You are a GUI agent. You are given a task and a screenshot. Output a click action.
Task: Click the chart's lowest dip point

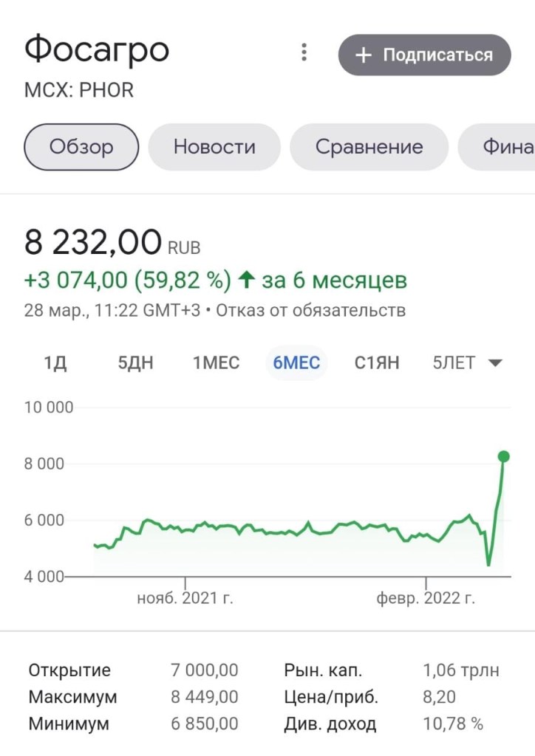[488, 565]
